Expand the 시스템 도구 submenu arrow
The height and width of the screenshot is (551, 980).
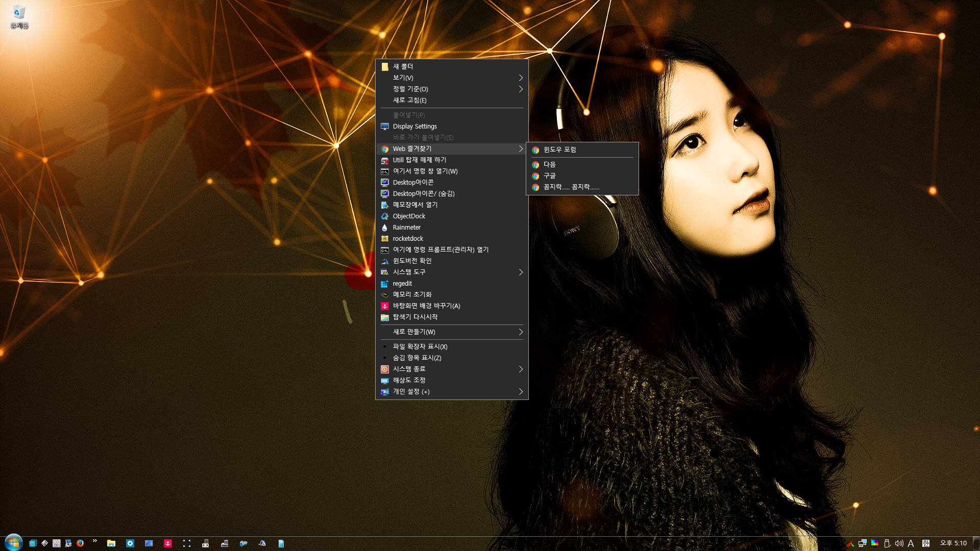(521, 272)
